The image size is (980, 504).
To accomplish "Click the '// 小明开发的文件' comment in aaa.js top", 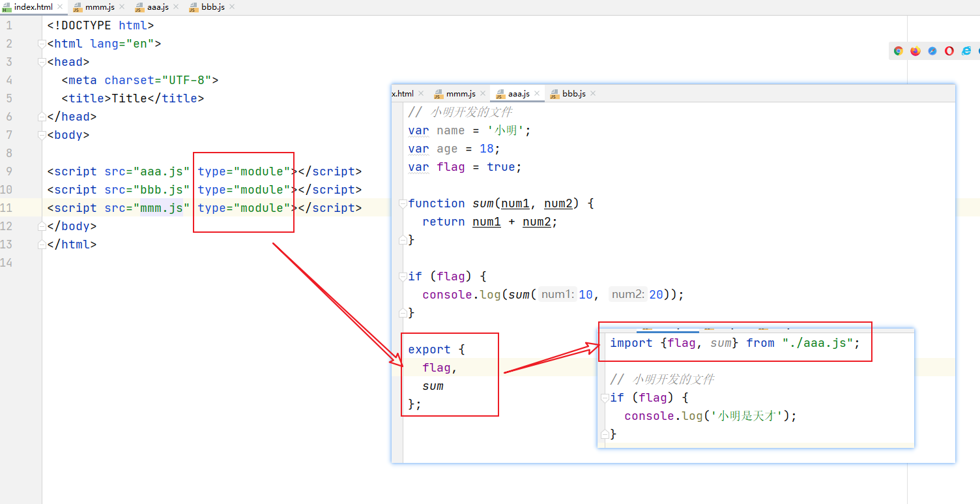I will click(x=460, y=112).
